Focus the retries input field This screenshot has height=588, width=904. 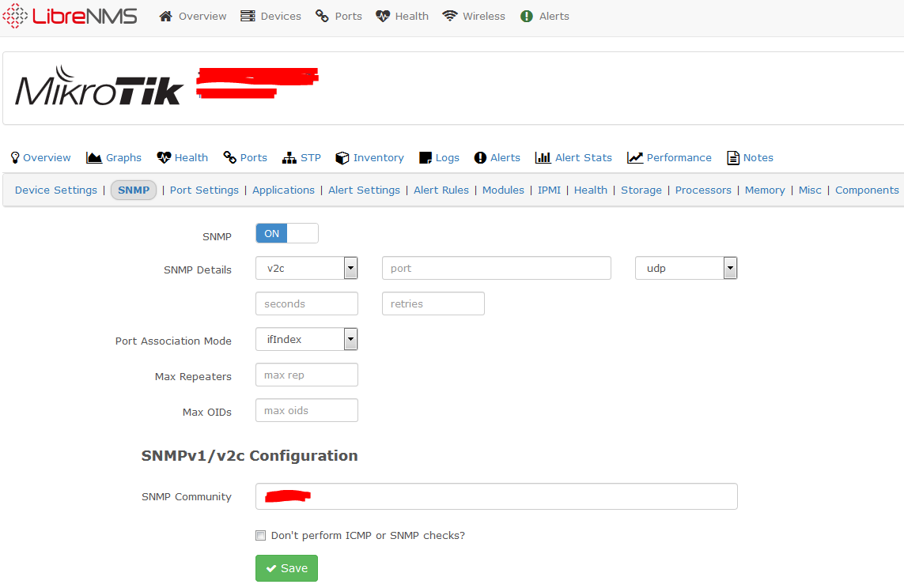point(433,303)
